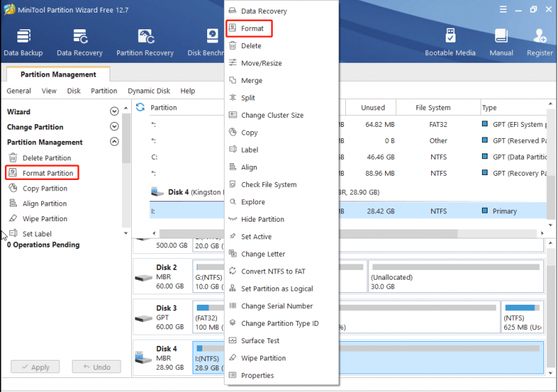Collapse the Partition Management section

click(114, 142)
